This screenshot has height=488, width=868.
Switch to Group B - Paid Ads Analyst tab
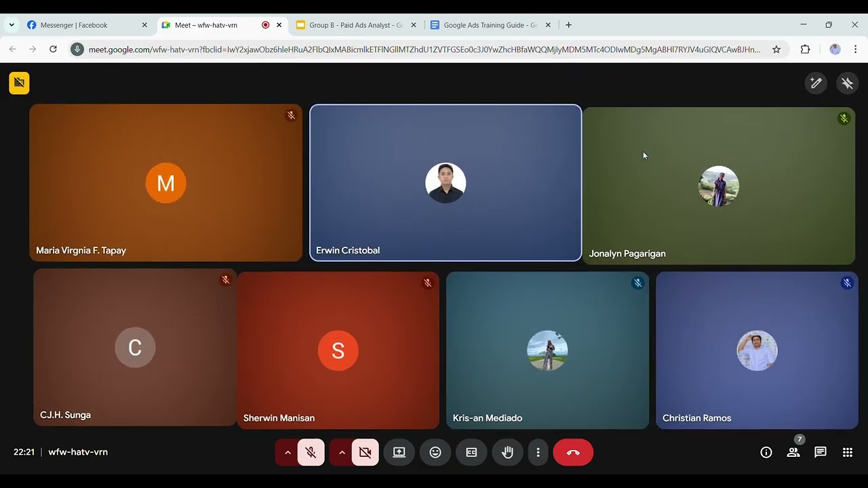tap(355, 25)
